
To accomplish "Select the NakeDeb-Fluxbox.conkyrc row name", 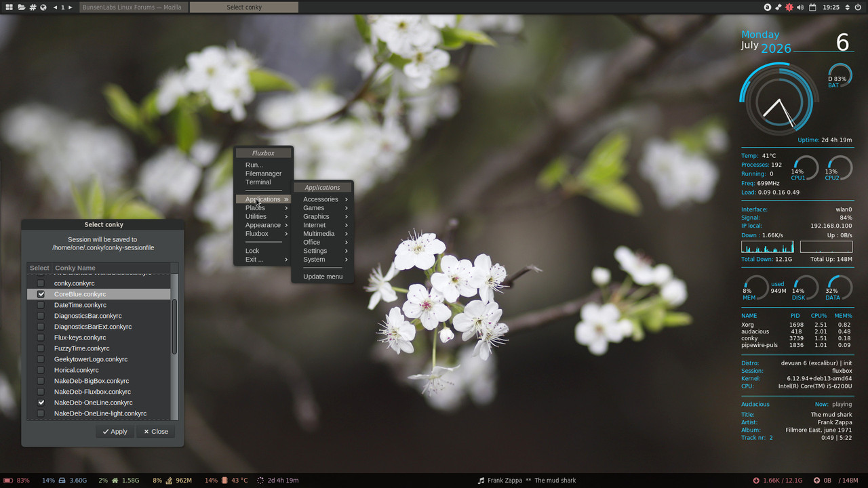I will pyautogui.click(x=92, y=392).
